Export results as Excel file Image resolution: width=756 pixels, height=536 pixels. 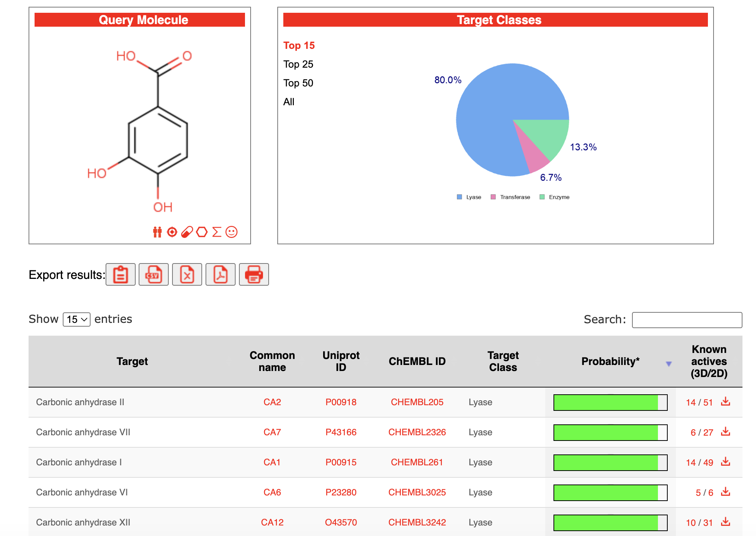coord(187,275)
